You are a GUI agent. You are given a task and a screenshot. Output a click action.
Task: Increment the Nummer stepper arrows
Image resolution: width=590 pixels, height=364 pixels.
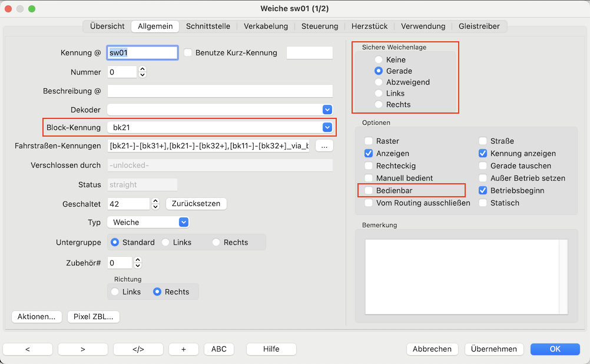click(x=142, y=70)
